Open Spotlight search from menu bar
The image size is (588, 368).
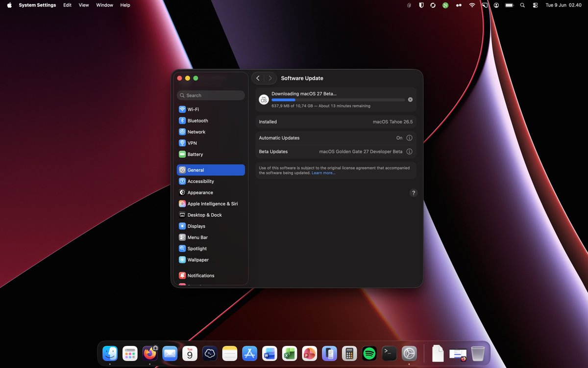[x=522, y=5]
